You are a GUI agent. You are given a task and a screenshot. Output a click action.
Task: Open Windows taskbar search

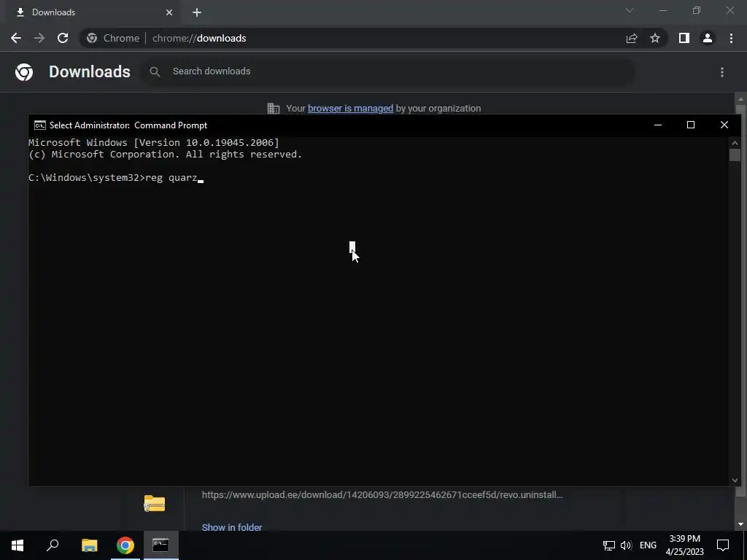tap(53, 545)
